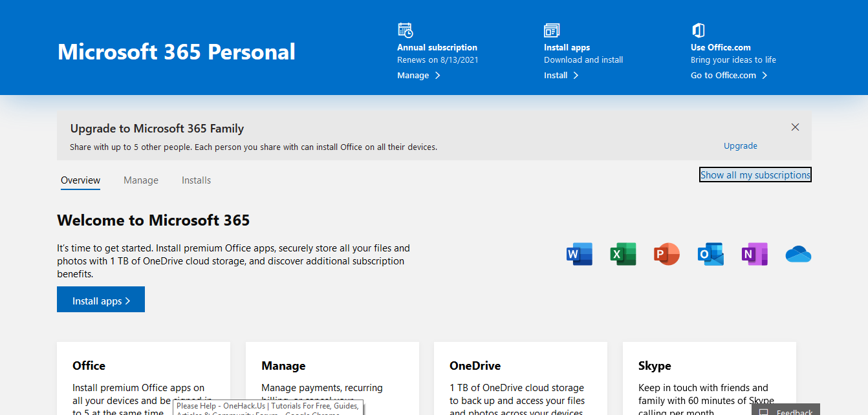Click the Upgrade to Microsoft 365 Family heading
Screen dimensions: 868x415
[157, 129]
